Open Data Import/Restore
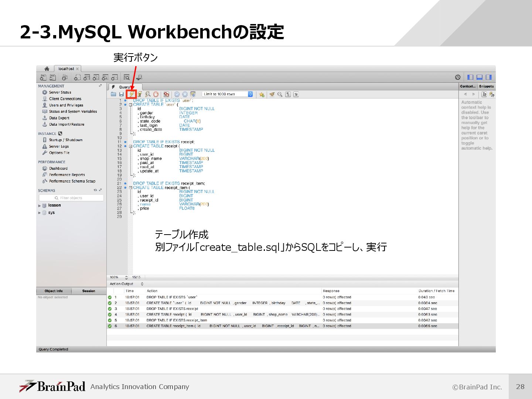This screenshot has height=399, width=532. pyautogui.click(x=66, y=124)
